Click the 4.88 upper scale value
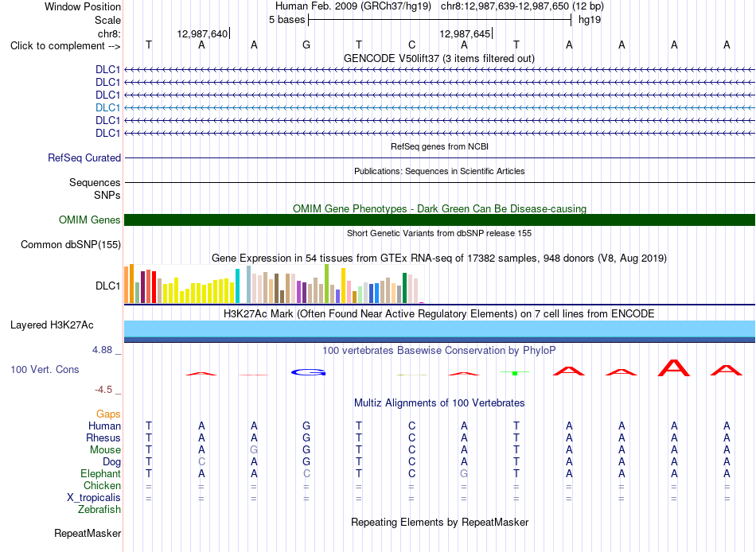Screen dimensions: 756x552 [x=102, y=350]
